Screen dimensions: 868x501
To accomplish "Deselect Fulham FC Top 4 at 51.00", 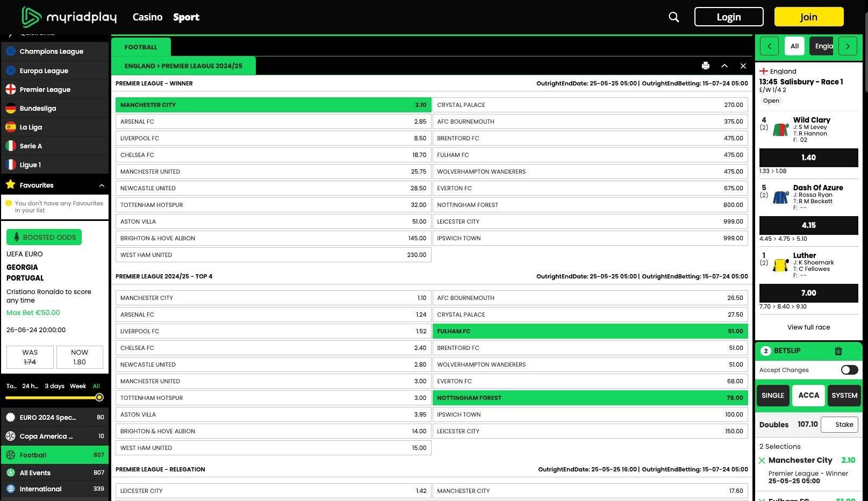I will pos(590,331).
